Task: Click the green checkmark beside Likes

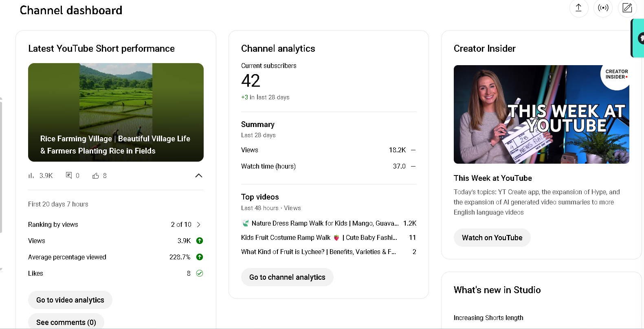Action: click(200, 273)
